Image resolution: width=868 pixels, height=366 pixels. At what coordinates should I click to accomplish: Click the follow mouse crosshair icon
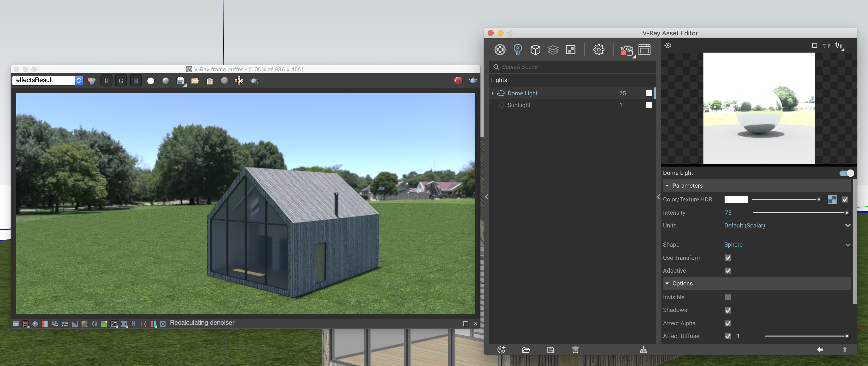tap(239, 81)
